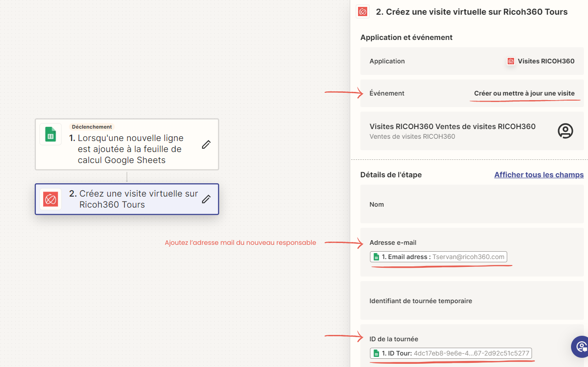Open Afficher tous les champs link

[539, 175]
